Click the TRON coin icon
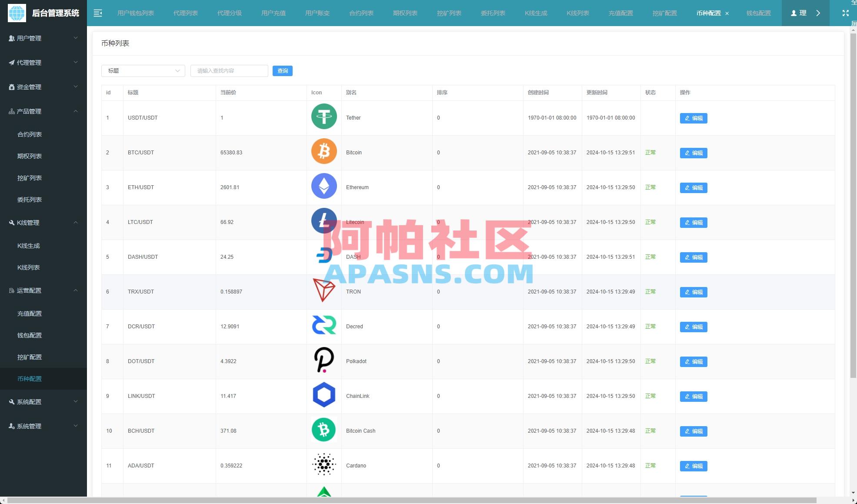The width and height of the screenshot is (857, 504). [323, 290]
